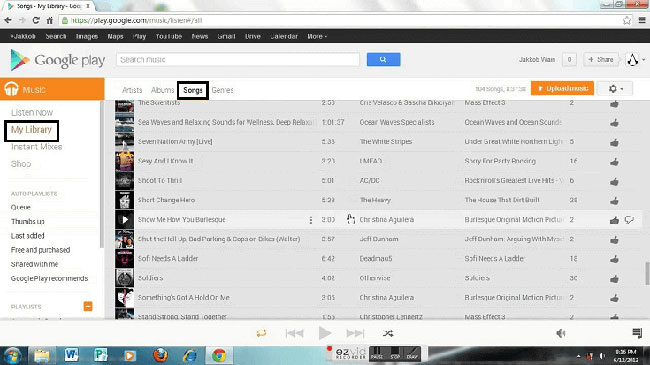Open Chrome from the taskbar
This screenshot has height=365, width=650.
[x=218, y=355]
